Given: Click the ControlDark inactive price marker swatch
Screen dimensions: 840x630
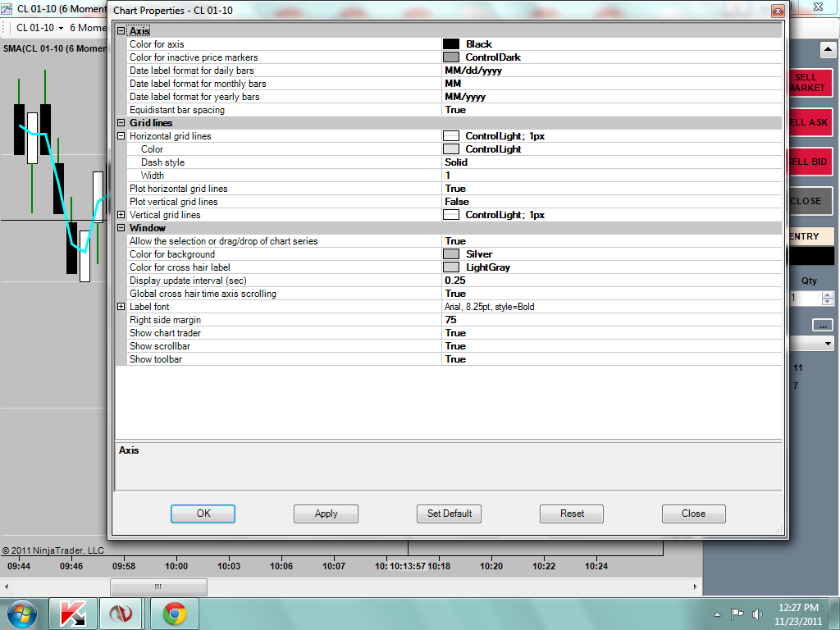Looking at the screenshot, I should [451, 57].
